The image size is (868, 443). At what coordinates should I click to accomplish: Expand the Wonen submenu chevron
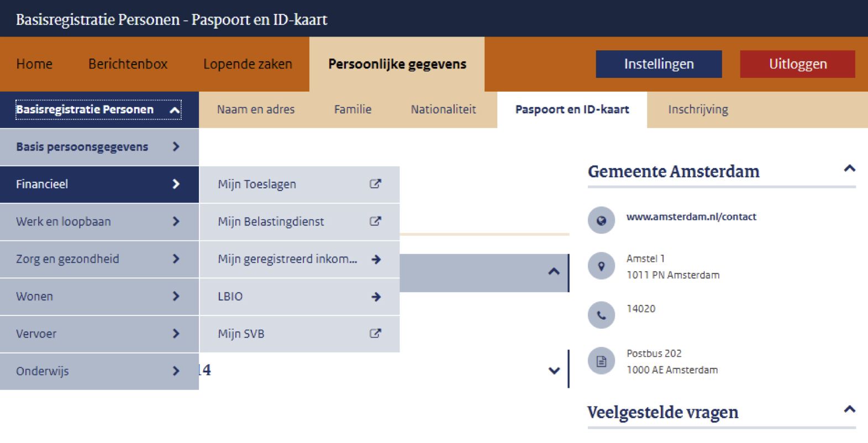pos(176,296)
